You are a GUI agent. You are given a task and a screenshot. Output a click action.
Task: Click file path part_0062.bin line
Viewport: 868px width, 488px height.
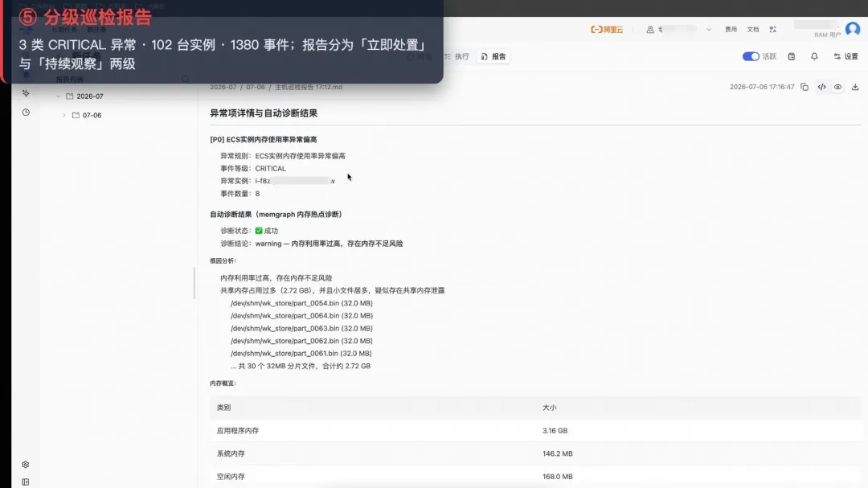click(x=301, y=341)
